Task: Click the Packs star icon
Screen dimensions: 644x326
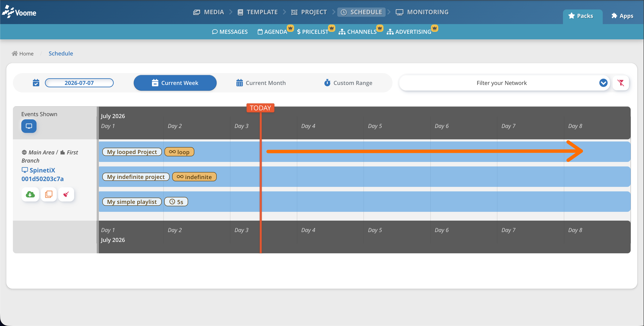Action: (572, 16)
